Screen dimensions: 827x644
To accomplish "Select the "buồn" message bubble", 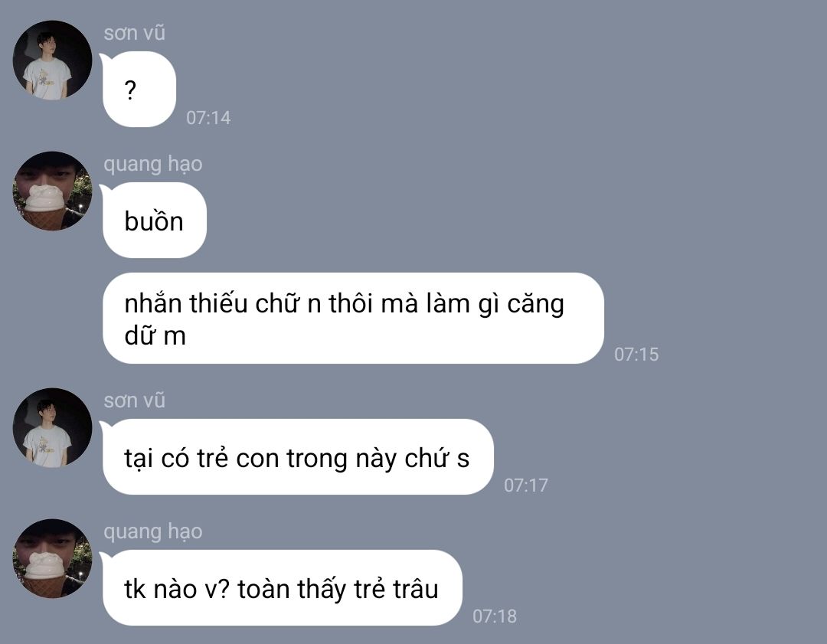I will pos(154,220).
